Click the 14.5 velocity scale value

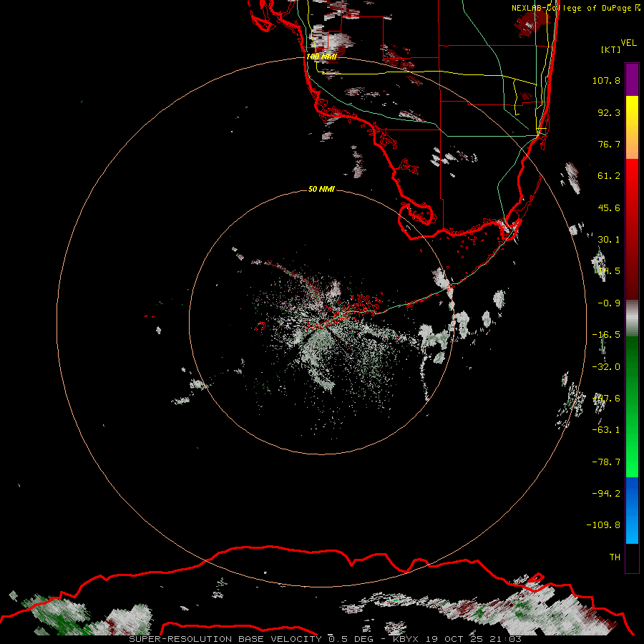[x=609, y=271]
